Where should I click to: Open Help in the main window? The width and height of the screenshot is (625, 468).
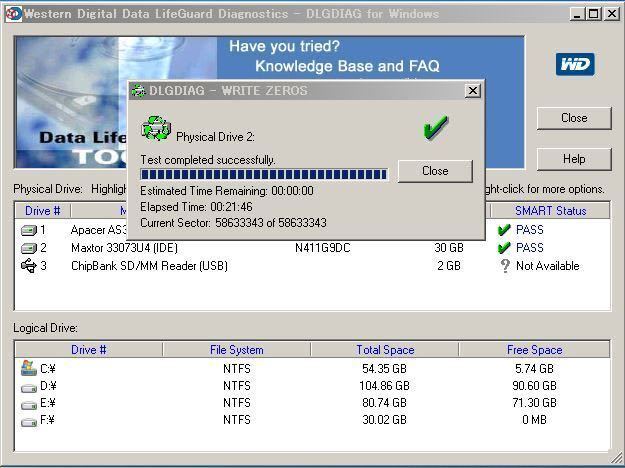tap(574, 159)
